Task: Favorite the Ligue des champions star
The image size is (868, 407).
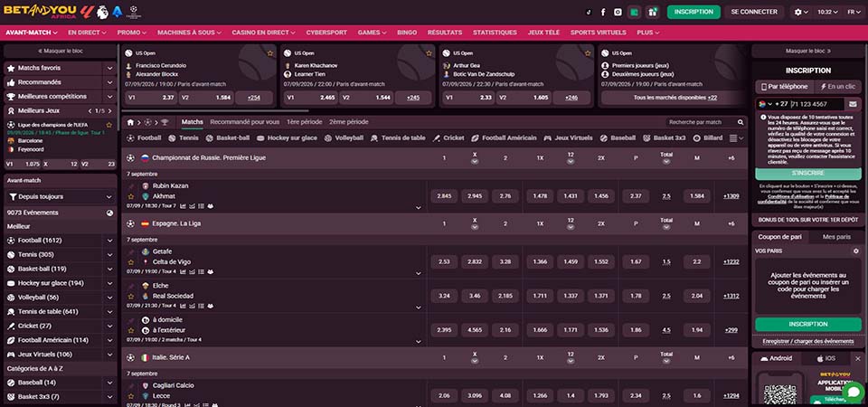Action: (x=109, y=125)
